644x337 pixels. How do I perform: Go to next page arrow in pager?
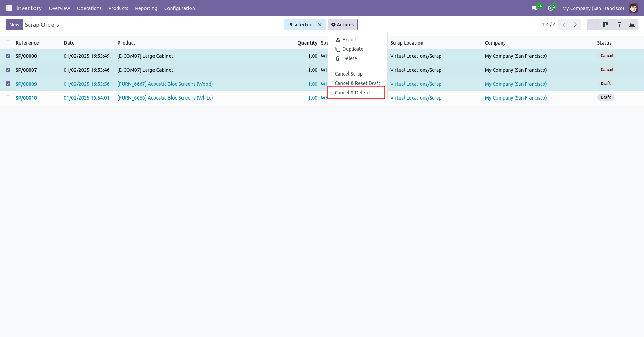point(575,25)
